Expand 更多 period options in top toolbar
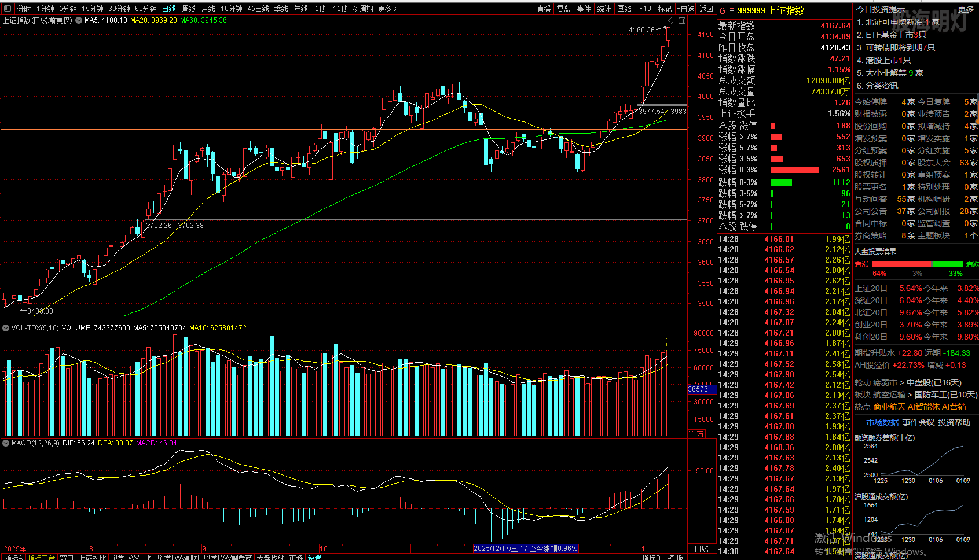This screenshot has width=979, height=560. click(x=387, y=9)
